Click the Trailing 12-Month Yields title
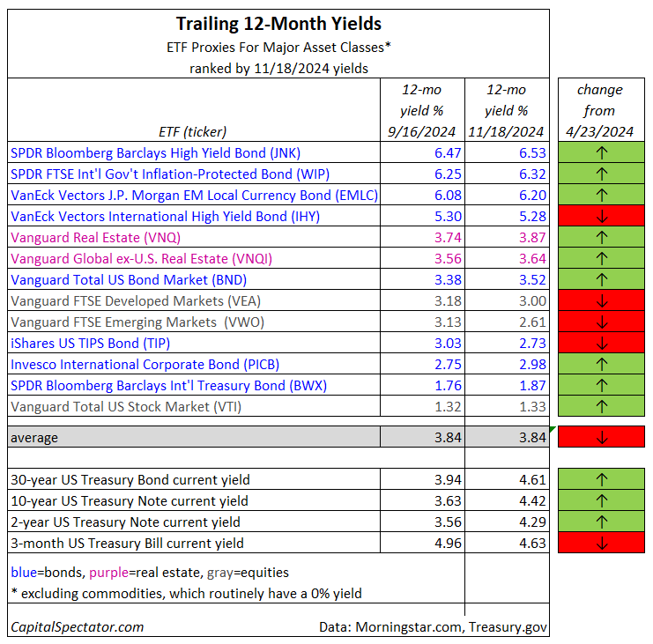The width and height of the screenshot is (653, 644). click(278, 24)
